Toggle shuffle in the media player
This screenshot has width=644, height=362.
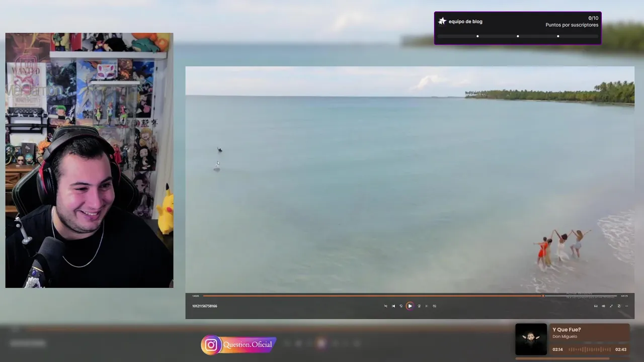click(x=386, y=306)
